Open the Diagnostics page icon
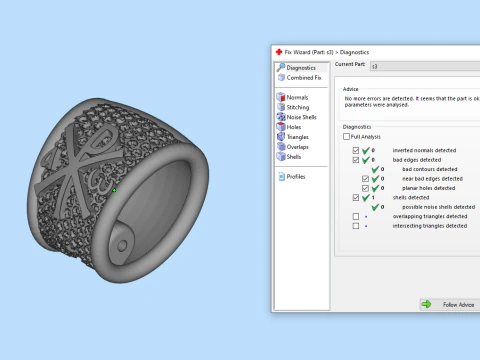This screenshot has width=480, height=360. tap(281, 67)
